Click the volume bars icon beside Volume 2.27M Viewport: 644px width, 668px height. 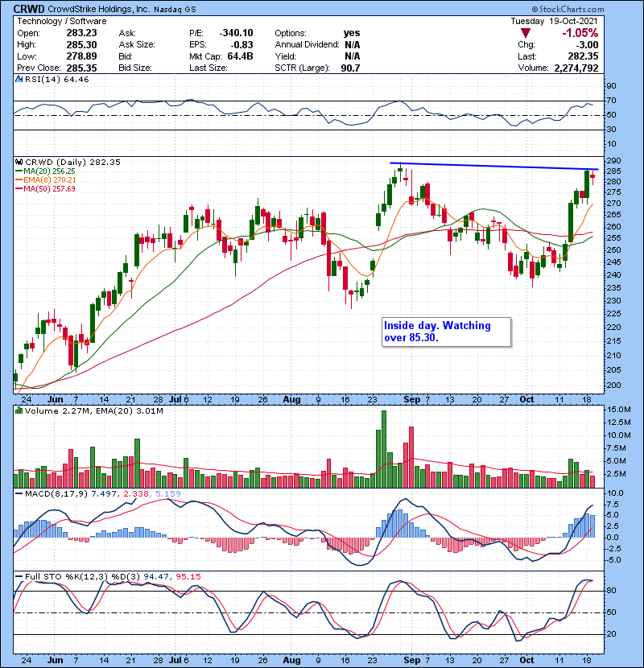[19, 410]
